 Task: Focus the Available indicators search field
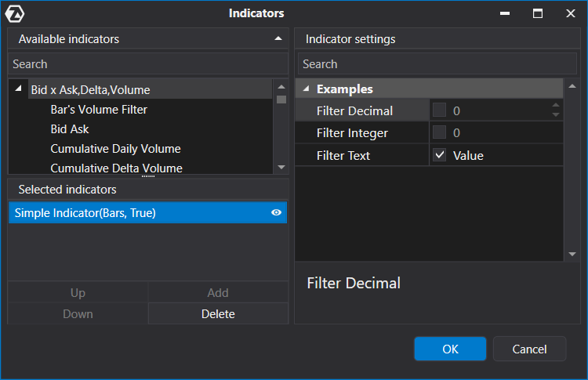148,63
